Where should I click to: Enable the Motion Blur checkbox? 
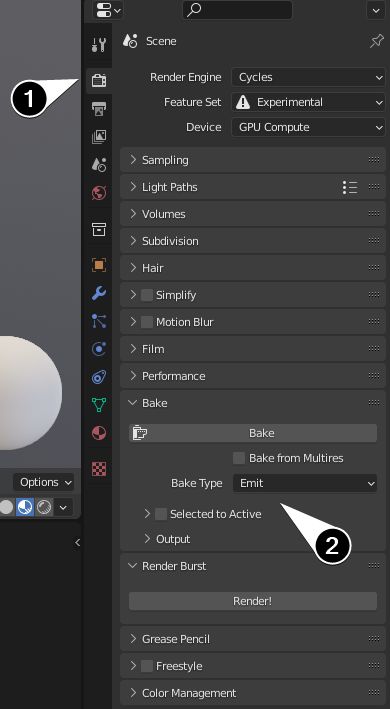147,322
